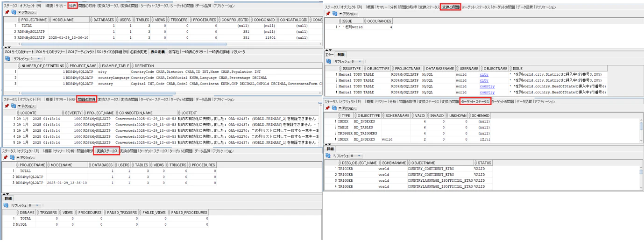This screenshot has width=644, height=242.
Task: Open the アクション menu above the LOGDATE table
Action: (x=27, y=106)
